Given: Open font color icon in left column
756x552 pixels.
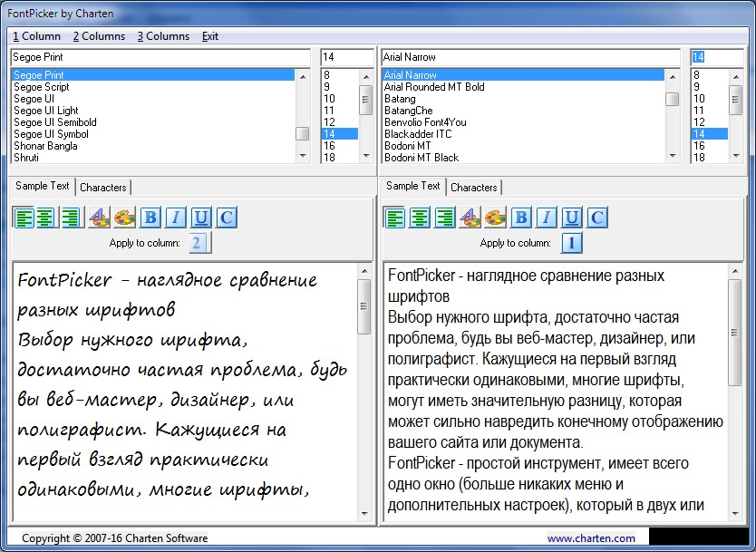Looking at the screenshot, I should [100, 218].
